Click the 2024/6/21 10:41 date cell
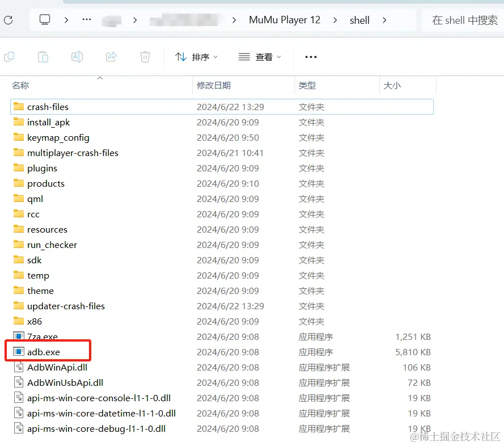Image resolution: width=504 pixels, height=446 pixels. click(x=230, y=153)
